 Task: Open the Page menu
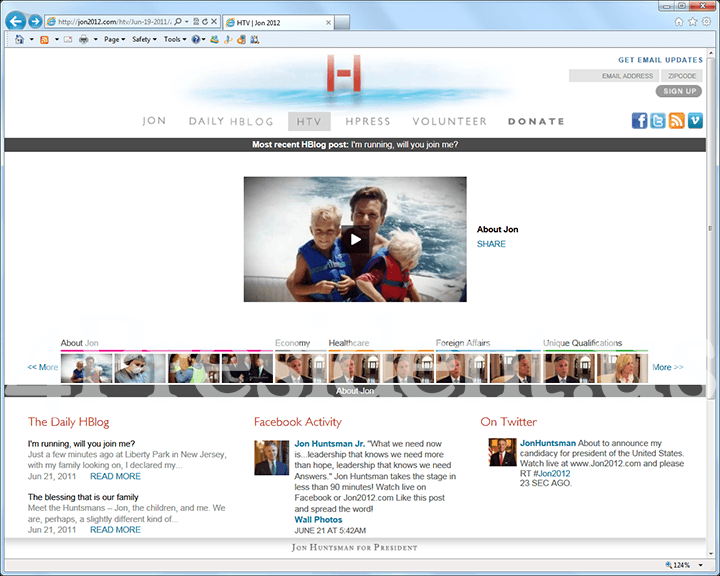coord(114,40)
